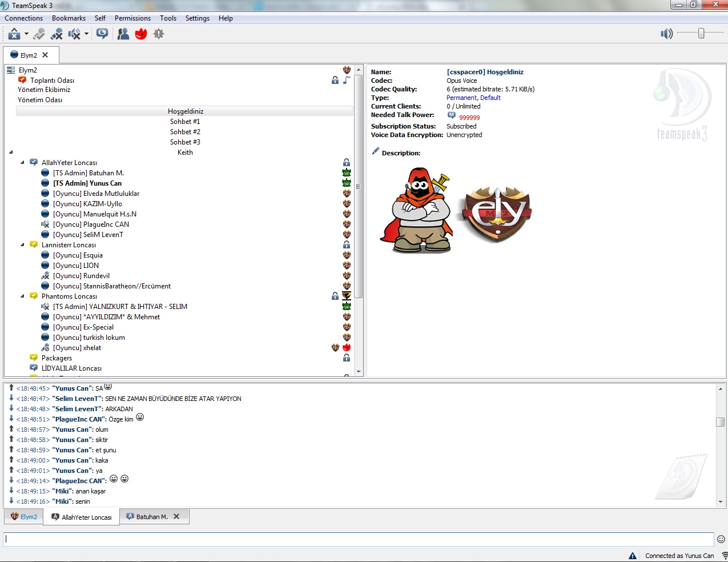Image resolution: width=728 pixels, height=562 pixels.
Task: Toggle subscribe to all channels
Action: 102,34
